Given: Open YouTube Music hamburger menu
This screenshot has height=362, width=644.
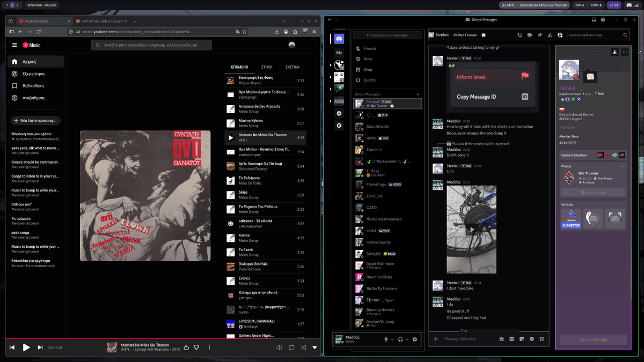Looking at the screenshot, I should [14, 45].
